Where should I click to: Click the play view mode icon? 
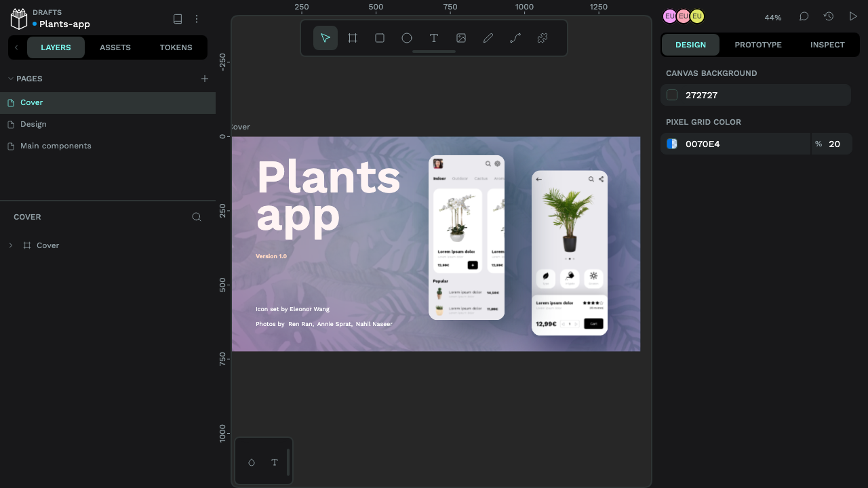tap(853, 16)
